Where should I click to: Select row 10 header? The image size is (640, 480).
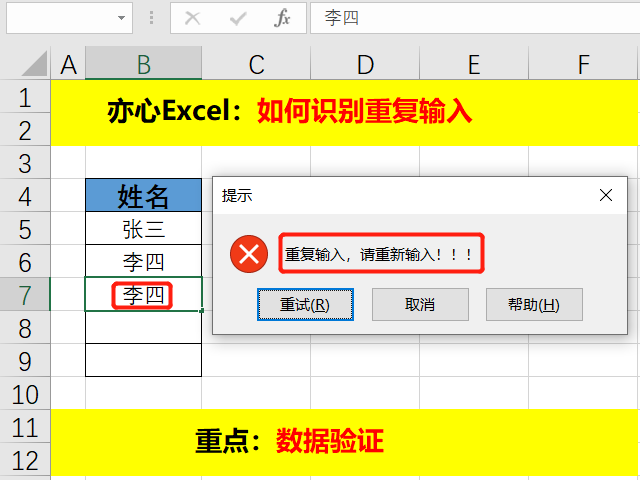pyautogui.click(x=25, y=393)
